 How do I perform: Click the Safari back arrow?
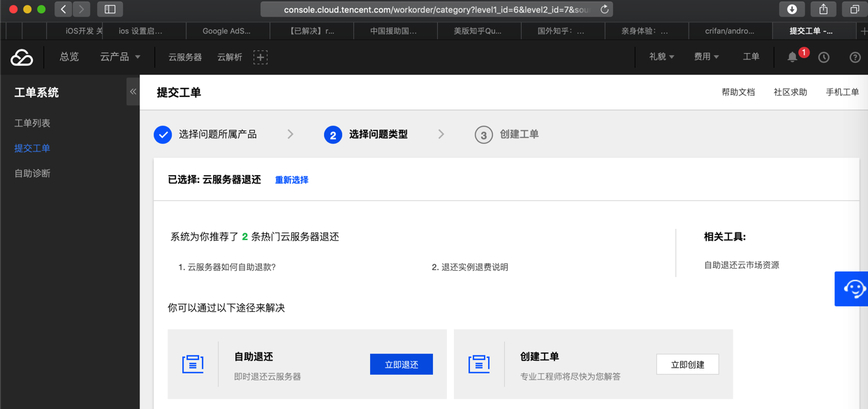coord(64,9)
